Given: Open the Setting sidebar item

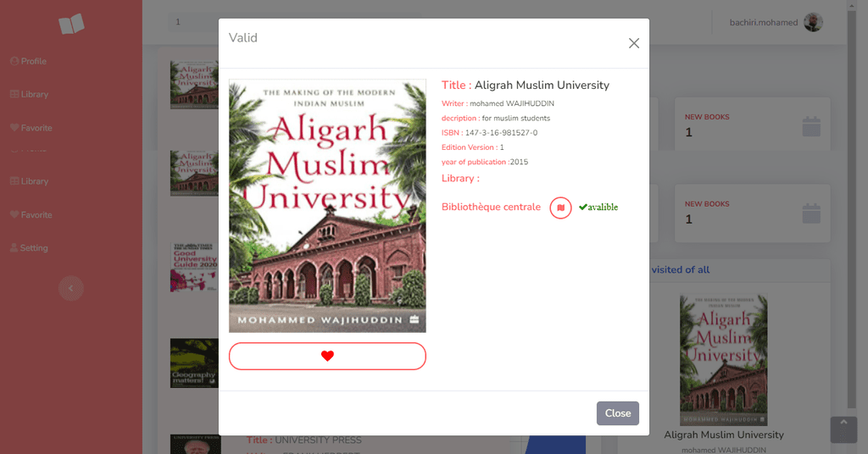Looking at the screenshot, I should (29, 248).
